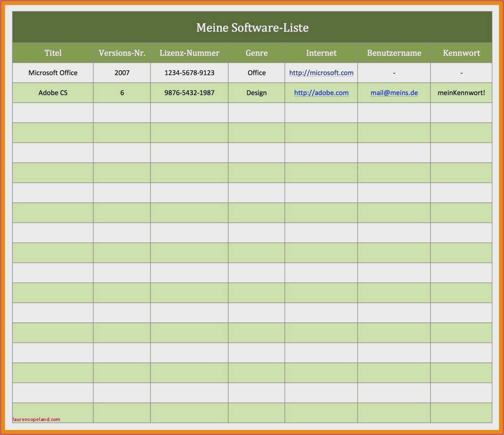Select the Benutzername header cell
The height and width of the screenshot is (435, 504).
(394, 53)
